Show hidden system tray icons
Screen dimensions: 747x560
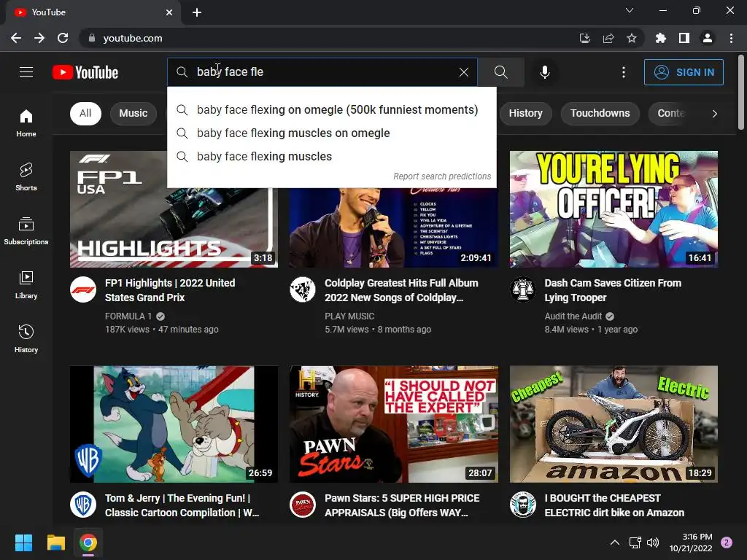(x=614, y=542)
